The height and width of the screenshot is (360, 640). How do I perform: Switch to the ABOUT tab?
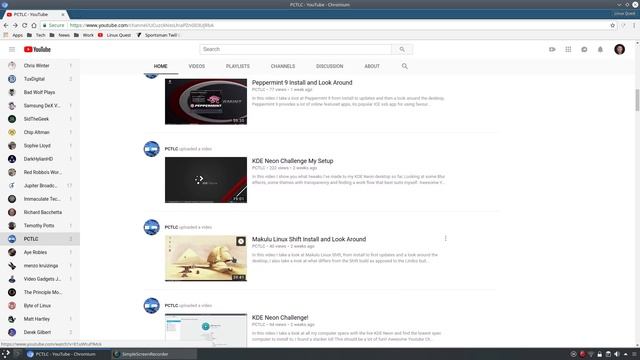(x=372, y=66)
